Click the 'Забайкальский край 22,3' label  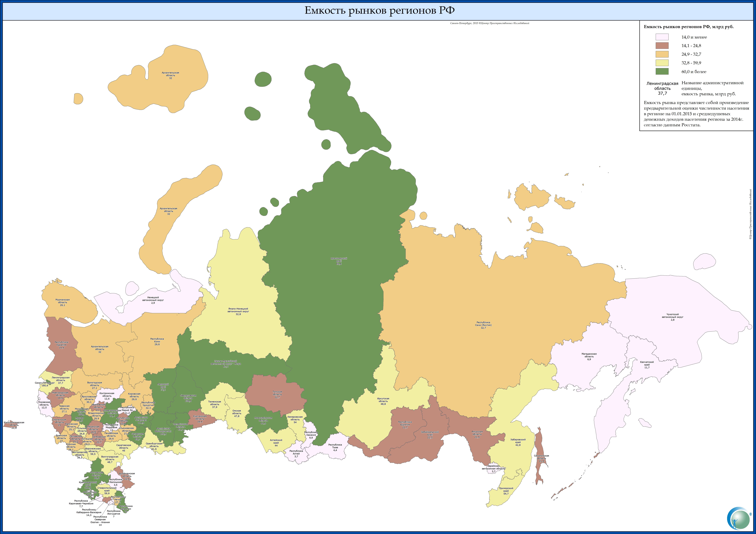[x=430, y=435]
